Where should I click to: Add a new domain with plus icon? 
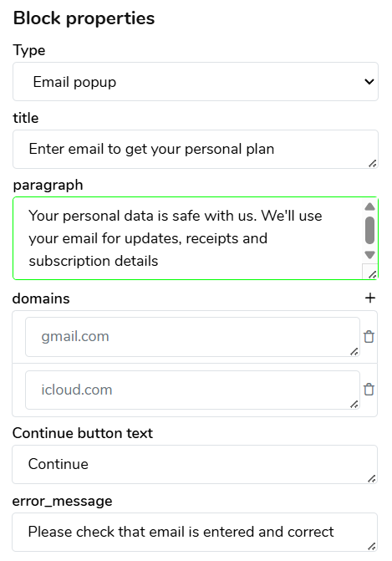(370, 298)
